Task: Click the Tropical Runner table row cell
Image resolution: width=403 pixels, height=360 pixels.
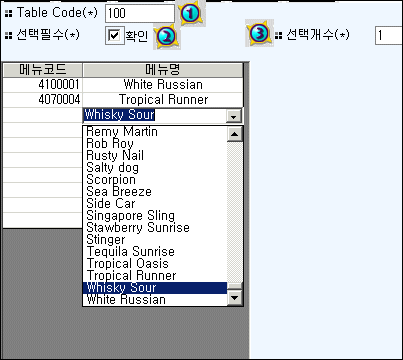Action: coord(163,100)
